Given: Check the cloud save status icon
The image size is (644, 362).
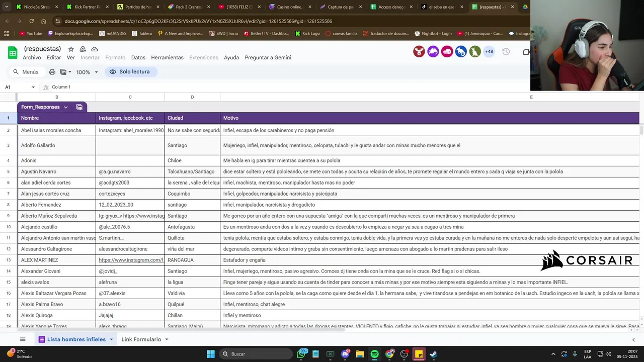Looking at the screenshot, I should click(x=95, y=49).
